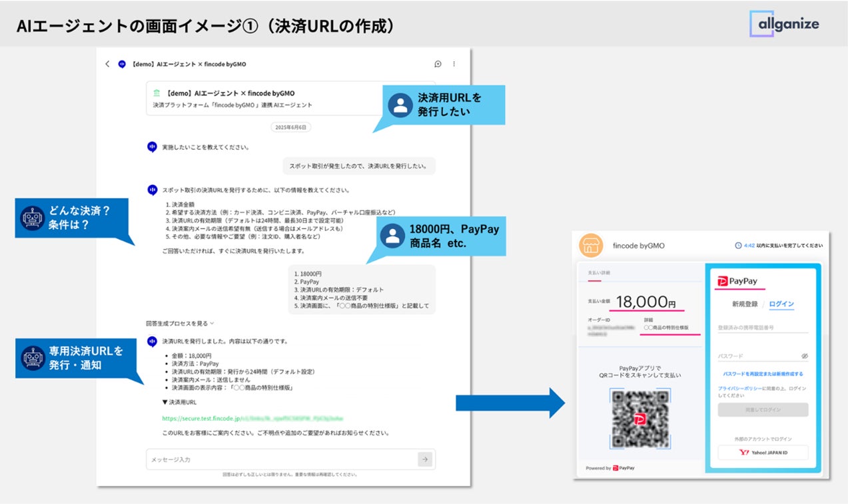848x504 pixels.
Task: Click the back arrow in chat header
Action: tap(107, 64)
